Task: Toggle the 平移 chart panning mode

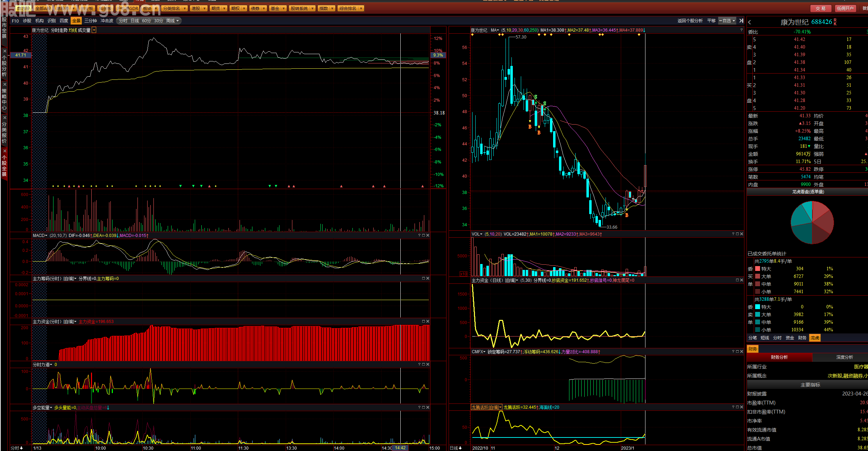Action: 711,21
